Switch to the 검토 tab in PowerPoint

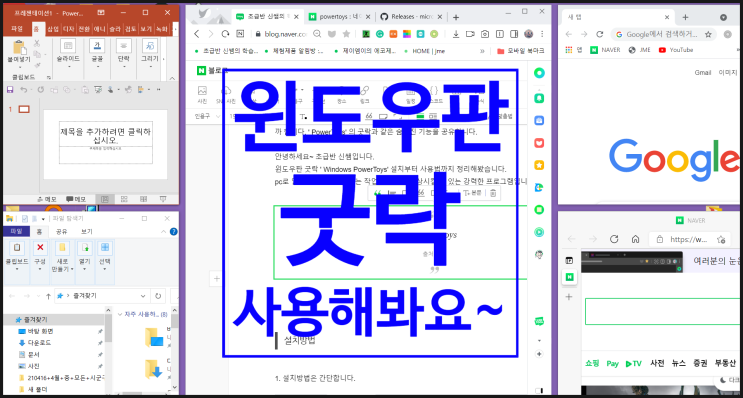[x=130, y=29]
